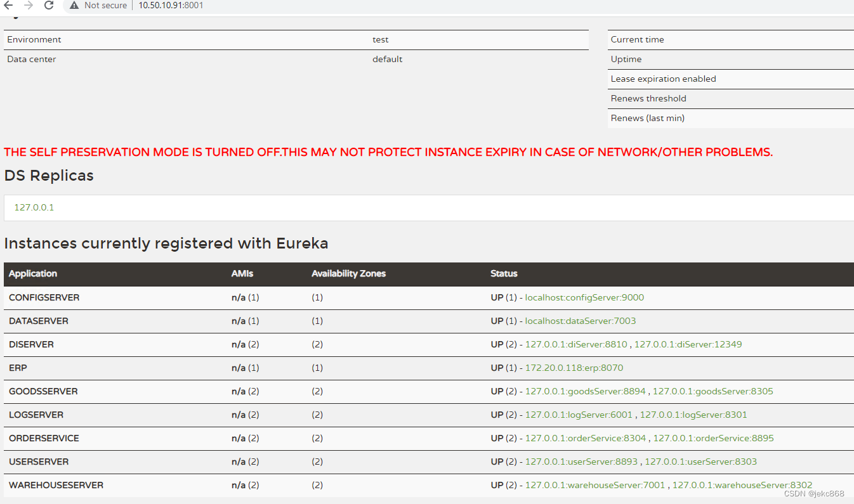
Task: Click the CONFIGSERVER application name
Action: [x=44, y=297]
